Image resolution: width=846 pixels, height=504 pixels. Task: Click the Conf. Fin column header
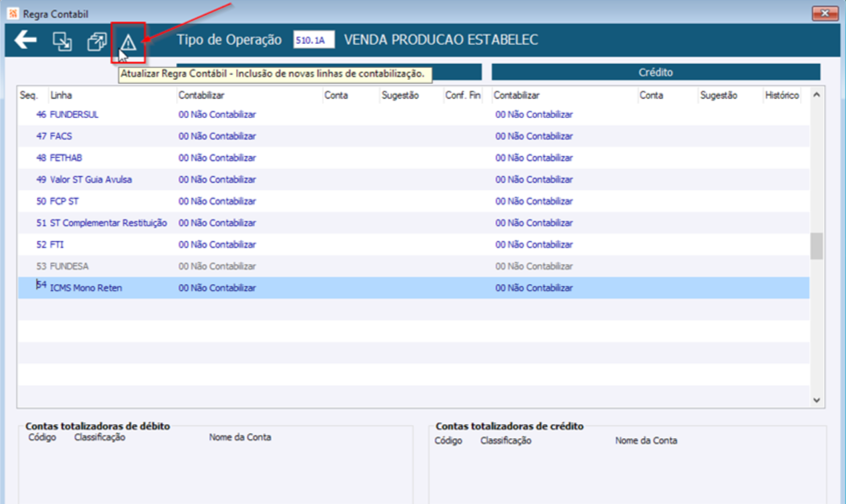[x=463, y=95]
